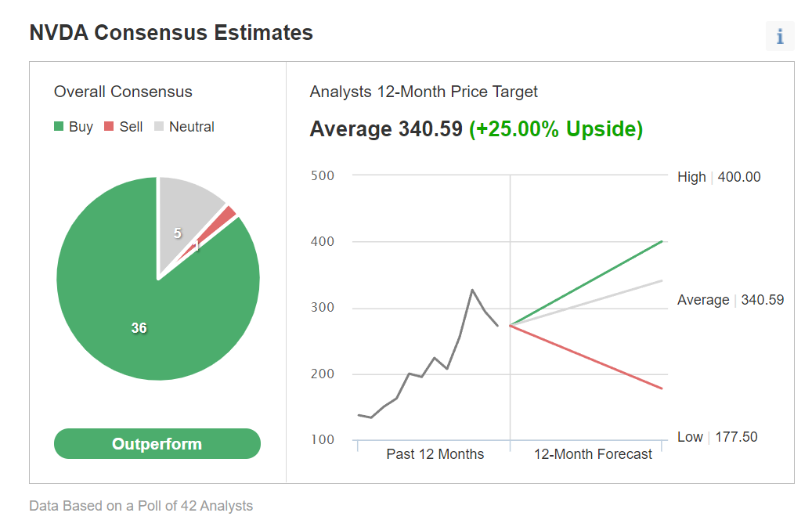Viewport: 812px width, 520px height.
Task: Select the green Buy pie slice labeled 36
Action: [139, 327]
